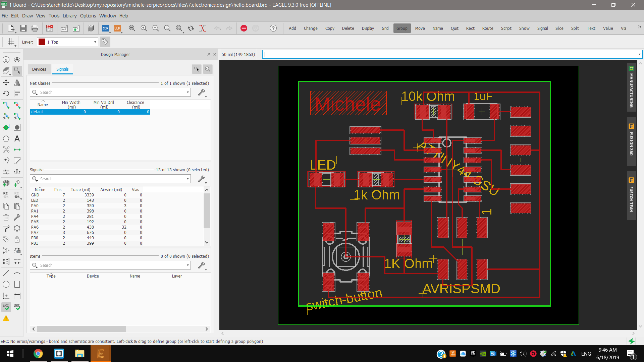Run the DRC check tool
The width and height of the screenshot is (644, 362).
pos(17,307)
